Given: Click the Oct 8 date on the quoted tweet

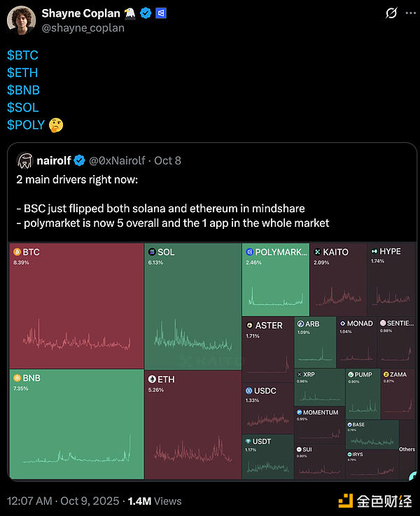Looking at the screenshot, I should [x=168, y=161].
